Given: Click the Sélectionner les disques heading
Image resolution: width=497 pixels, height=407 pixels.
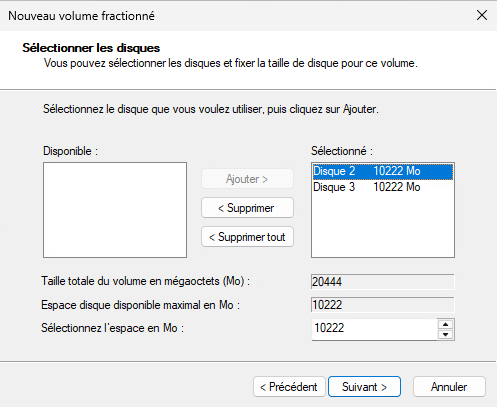Looking at the screenshot, I should [x=91, y=48].
